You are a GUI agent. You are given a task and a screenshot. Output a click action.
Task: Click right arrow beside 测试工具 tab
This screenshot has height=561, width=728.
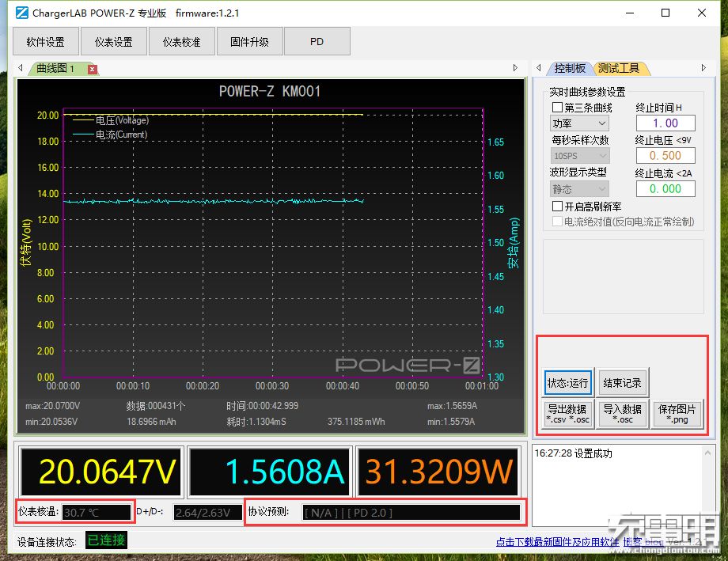tap(703, 68)
